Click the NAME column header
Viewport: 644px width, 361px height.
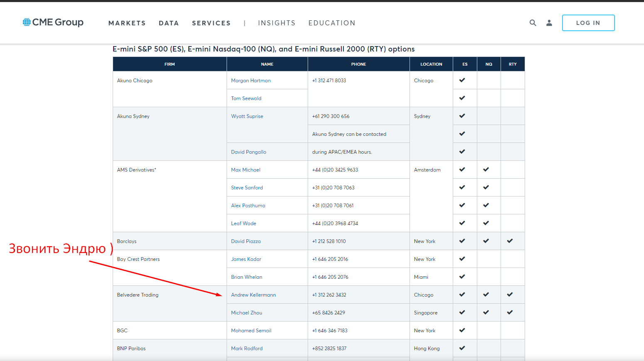(267, 64)
